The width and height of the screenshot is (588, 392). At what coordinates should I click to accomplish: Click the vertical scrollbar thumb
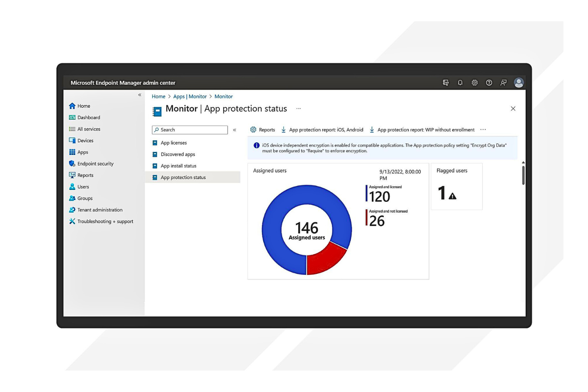pos(523,175)
